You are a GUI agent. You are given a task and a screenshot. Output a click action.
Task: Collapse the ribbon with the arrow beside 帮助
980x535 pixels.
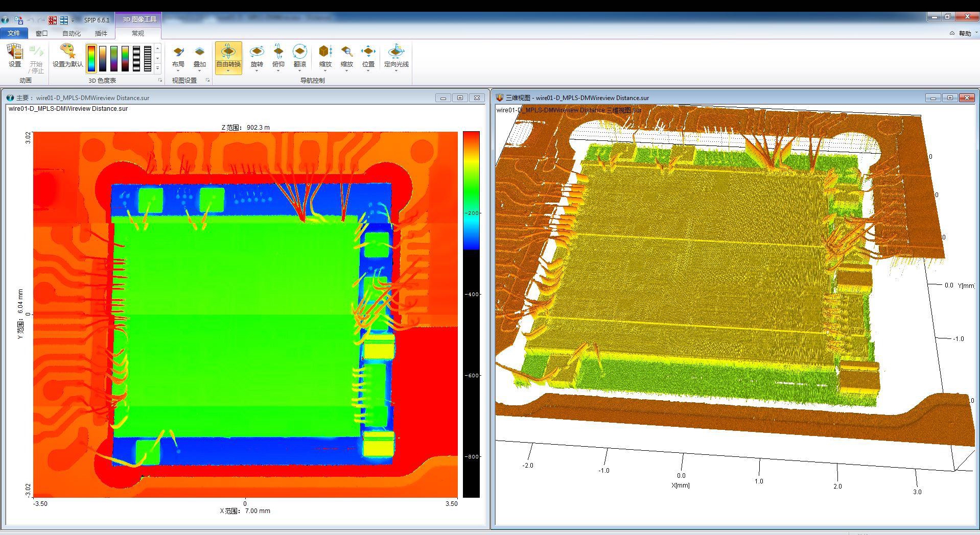[952, 33]
